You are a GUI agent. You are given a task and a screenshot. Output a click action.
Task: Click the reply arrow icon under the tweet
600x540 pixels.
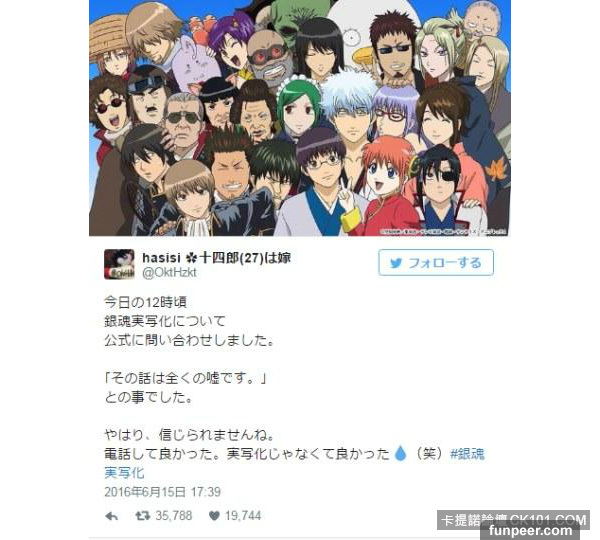click(x=111, y=516)
